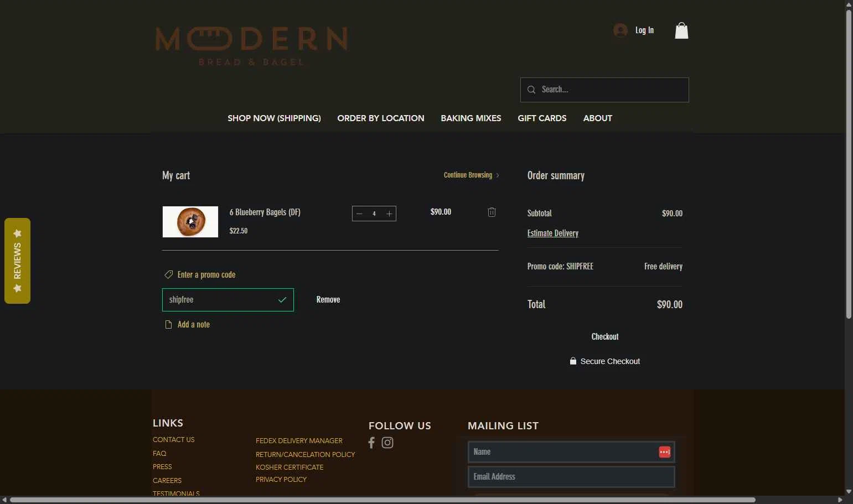Go to Baking Mixes menu item
The image size is (853, 504).
[471, 118]
